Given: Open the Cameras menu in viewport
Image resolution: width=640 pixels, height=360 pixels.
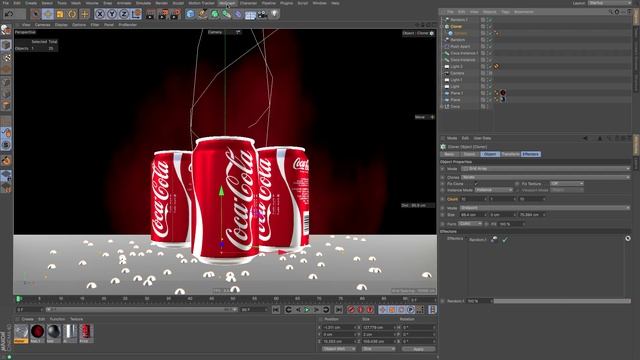Looking at the screenshot, I should click(x=42, y=25).
